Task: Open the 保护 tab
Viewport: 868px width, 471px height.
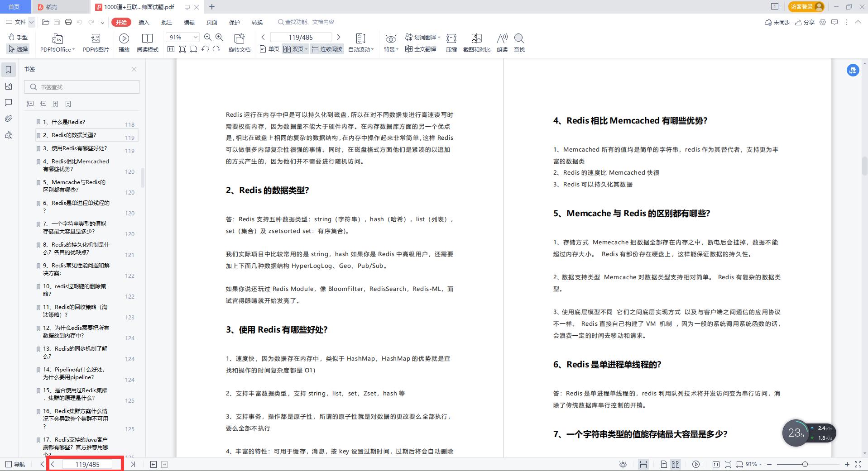Action: point(235,22)
